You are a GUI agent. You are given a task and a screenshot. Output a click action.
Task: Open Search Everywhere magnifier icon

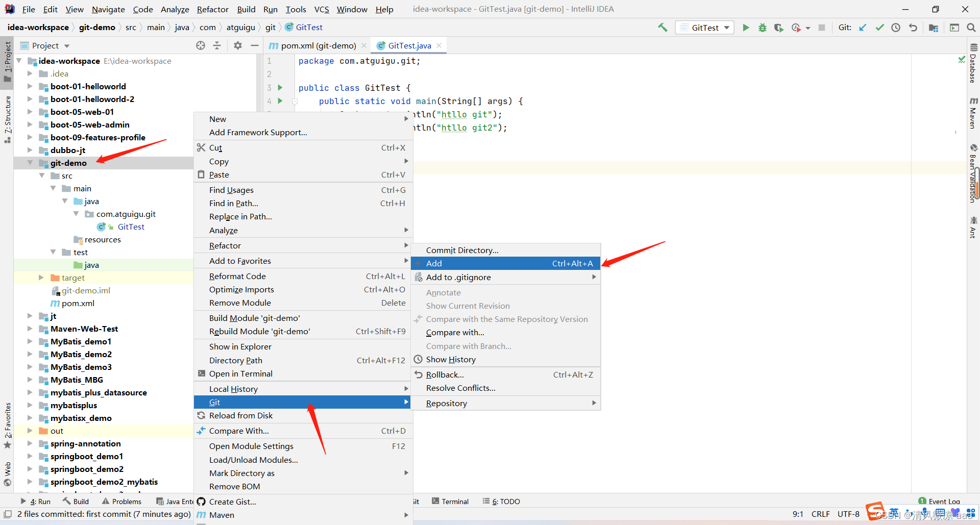click(971, 28)
